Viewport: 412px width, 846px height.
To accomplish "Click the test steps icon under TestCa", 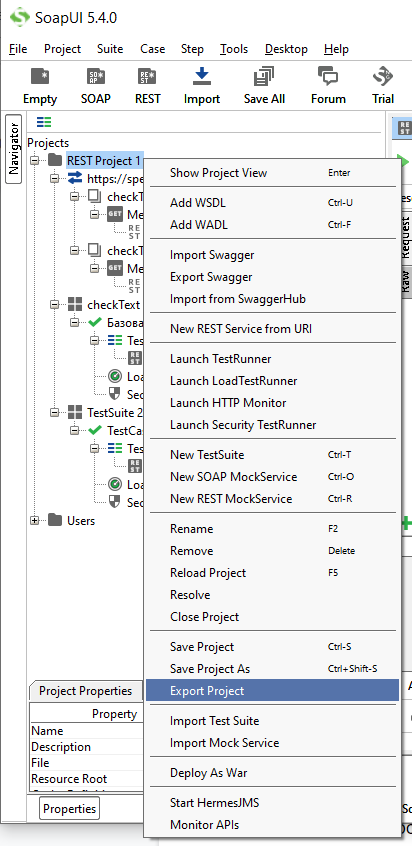I will (115, 448).
